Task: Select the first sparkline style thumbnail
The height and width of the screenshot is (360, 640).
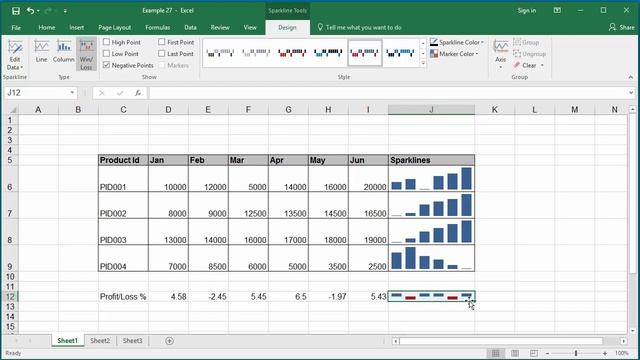Action: point(220,53)
